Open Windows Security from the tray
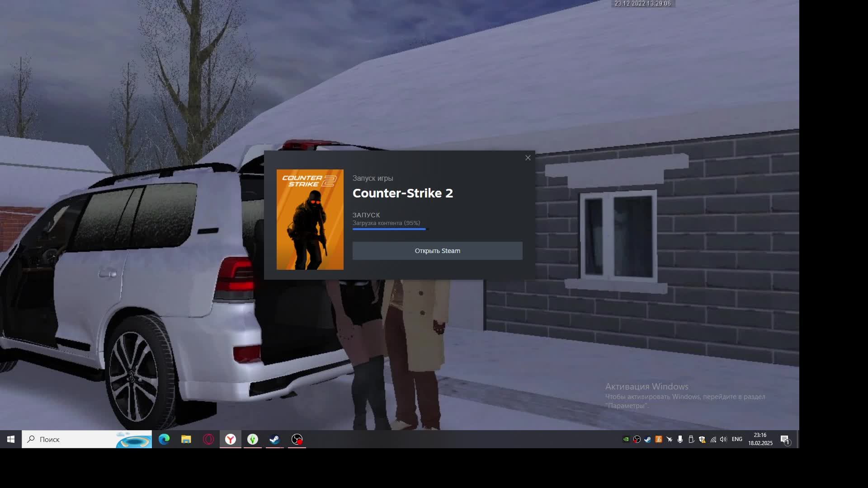868x488 pixels. (x=702, y=439)
